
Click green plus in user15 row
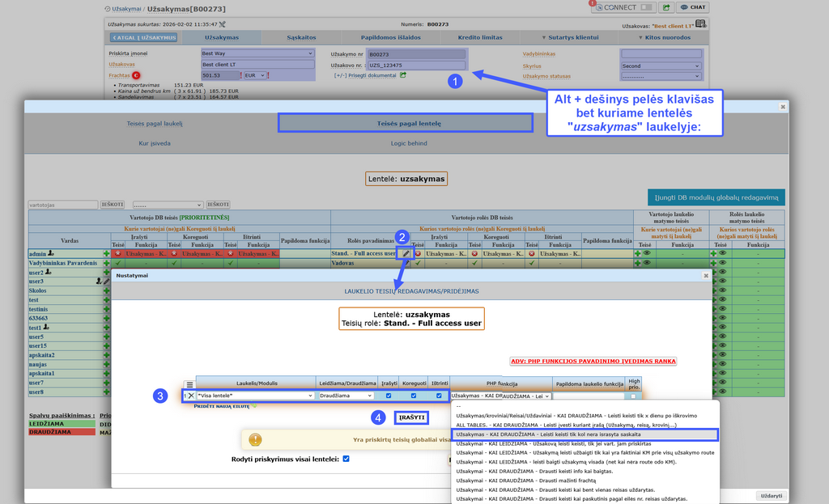106,346
